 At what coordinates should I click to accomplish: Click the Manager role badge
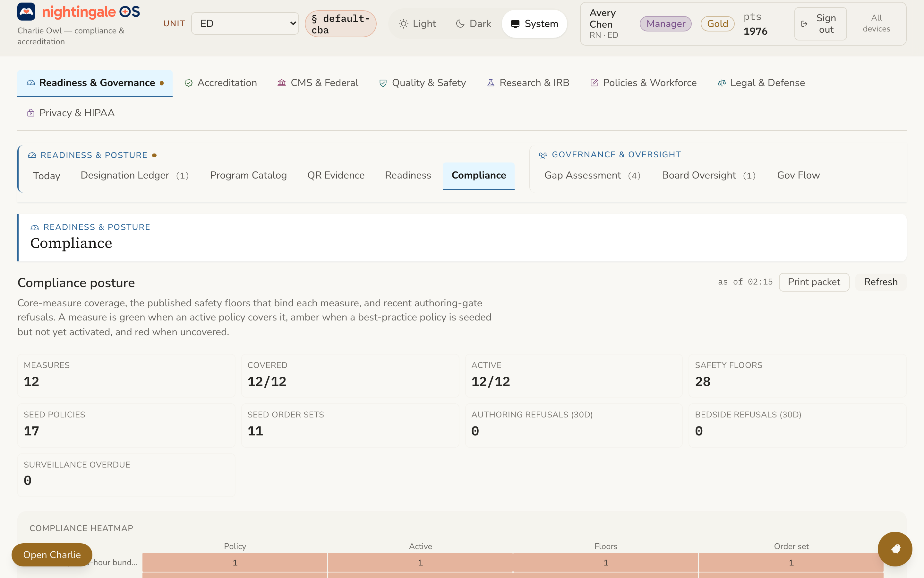(x=665, y=24)
